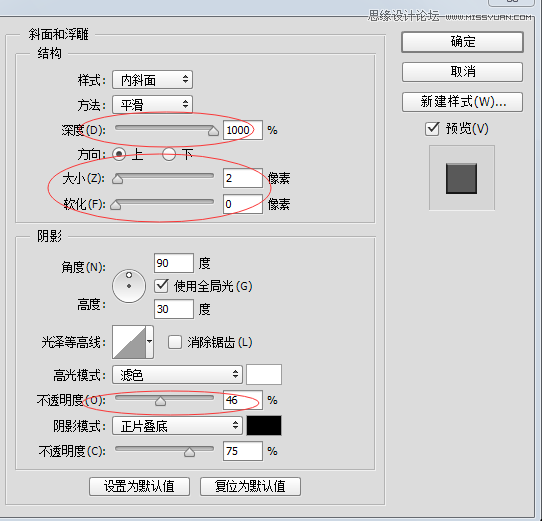Screen dimensions: 542x521
Task: Click the angle and altitude dial
Action: pyautogui.click(x=129, y=286)
